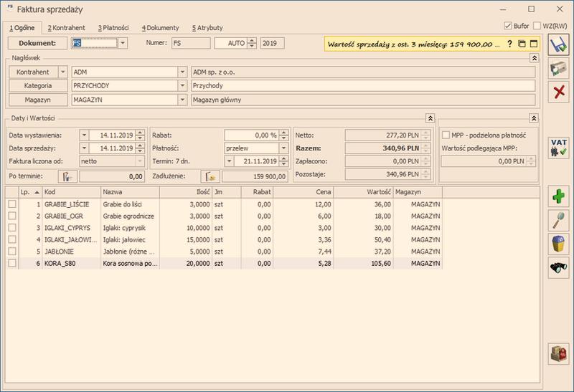Click the Data wystawienia stepper arrows
Image resolution: width=574 pixels, height=392 pixels.
[x=140, y=135]
